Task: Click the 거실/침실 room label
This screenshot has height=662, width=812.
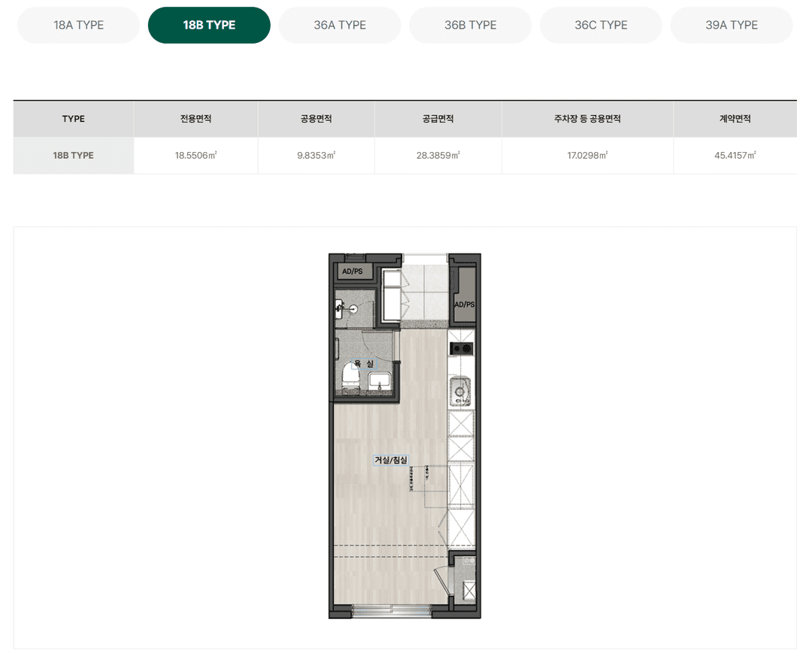Action: point(391,460)
